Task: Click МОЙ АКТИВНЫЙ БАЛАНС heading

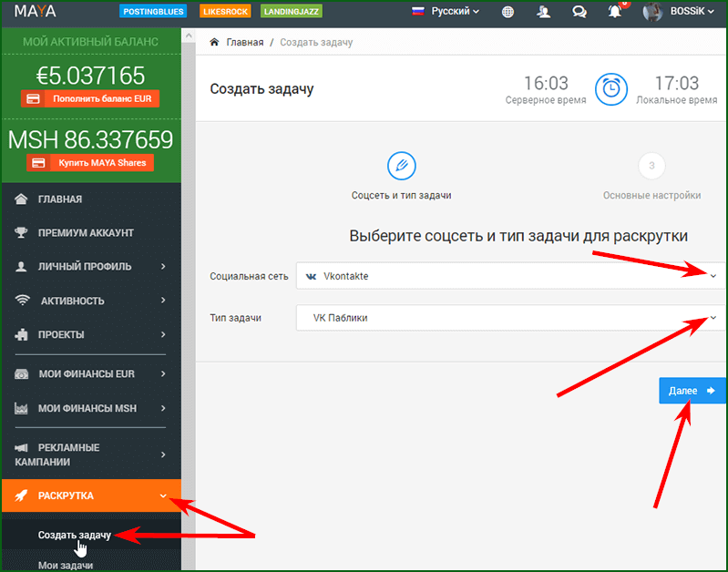Action: [x=90, y=42]
